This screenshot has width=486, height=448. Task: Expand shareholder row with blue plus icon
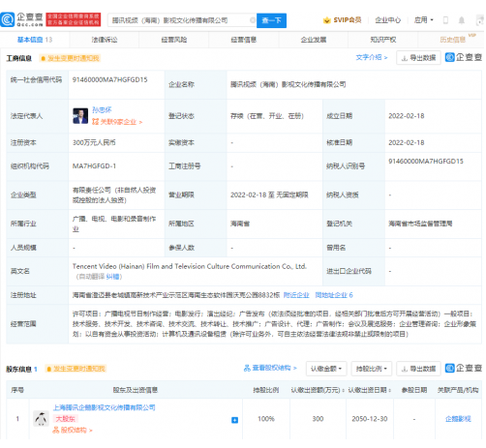[x=234, y=420]
